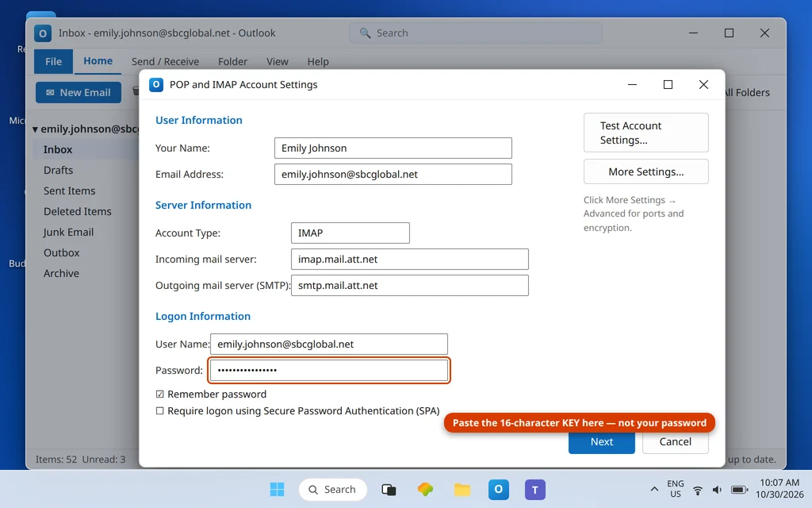Select the Home ribbon tab
Screen dimensions: 812x508
[x=98, y=60]
